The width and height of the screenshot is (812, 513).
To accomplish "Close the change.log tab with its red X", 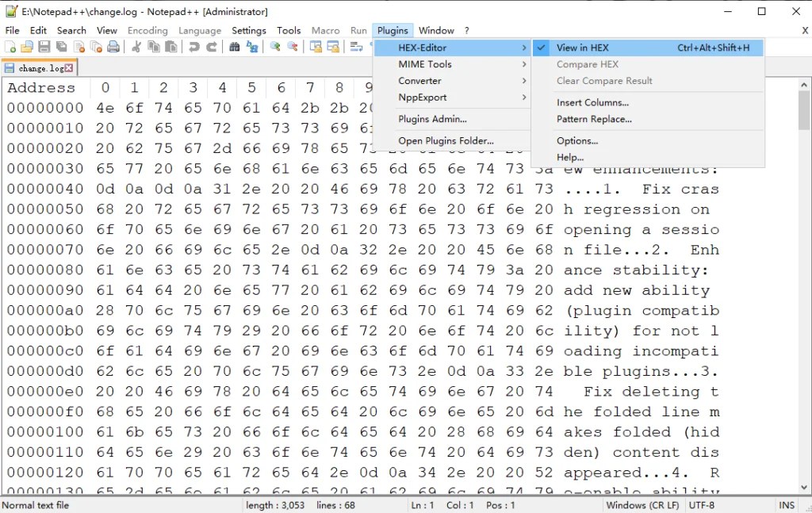I will 69,68.
